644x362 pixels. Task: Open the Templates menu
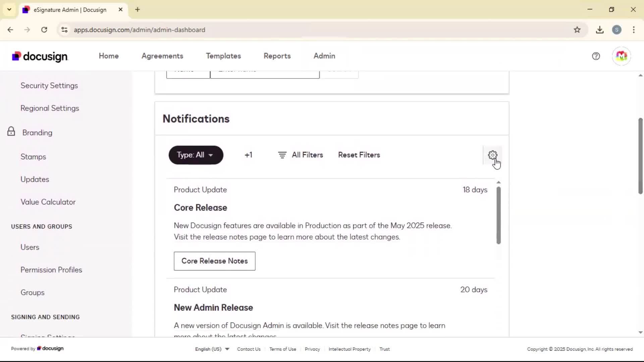click(223, 56)
